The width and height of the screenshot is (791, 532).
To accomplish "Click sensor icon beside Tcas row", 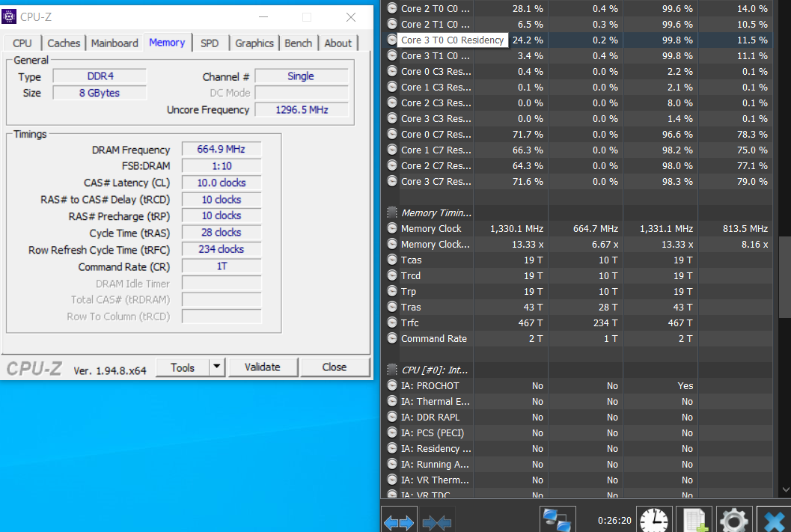I will [392, 260].
